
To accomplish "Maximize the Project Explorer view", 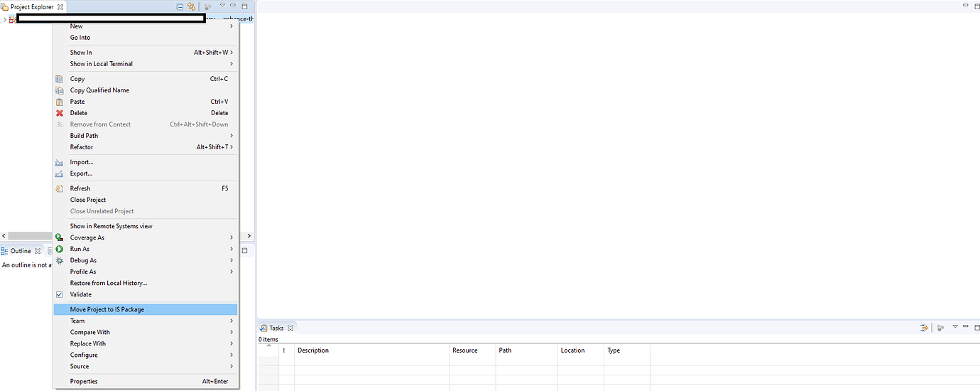I will click(245, 6).
